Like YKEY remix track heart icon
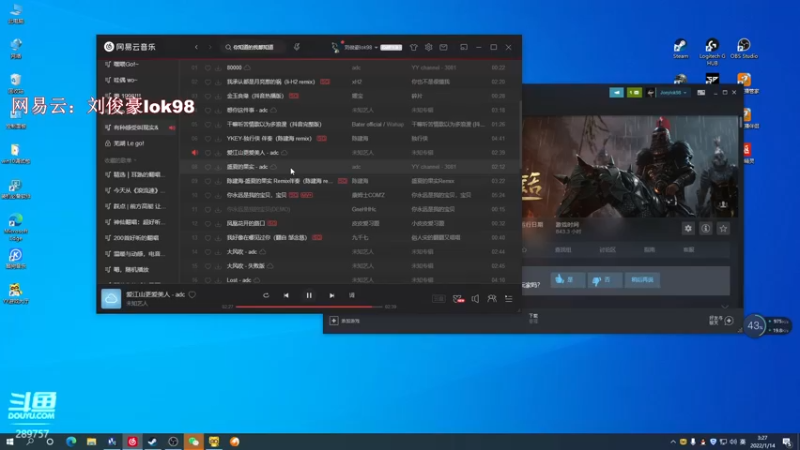Screen dimensions: 800x450 [208, 138]
